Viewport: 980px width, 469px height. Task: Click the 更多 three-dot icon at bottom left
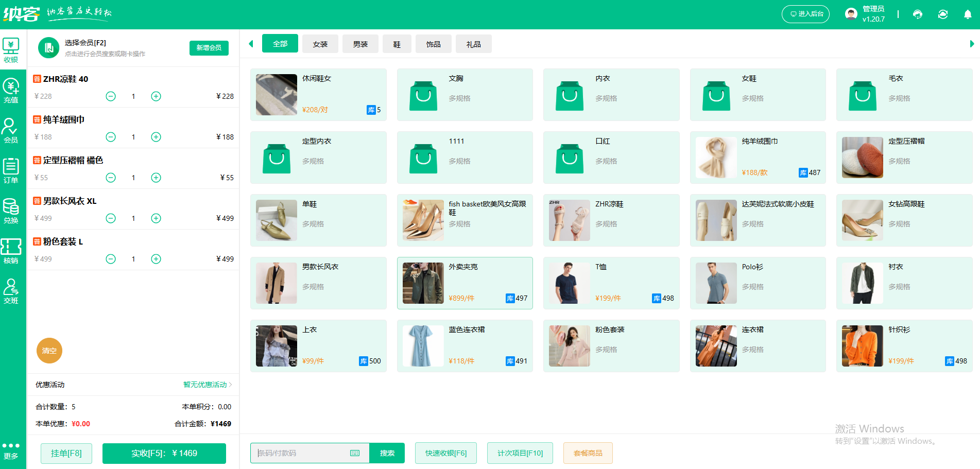pyautogui.click(x=11, y=445)
